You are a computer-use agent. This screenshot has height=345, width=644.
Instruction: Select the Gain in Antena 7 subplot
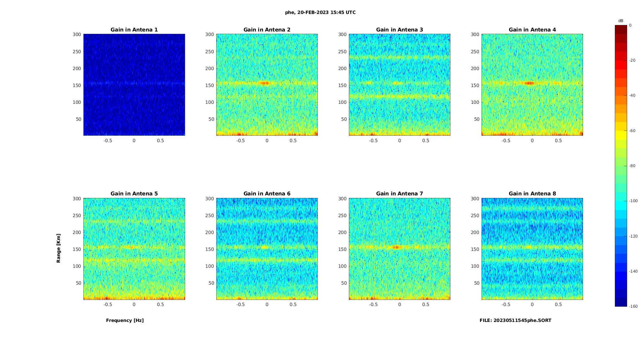pos(400,249)
